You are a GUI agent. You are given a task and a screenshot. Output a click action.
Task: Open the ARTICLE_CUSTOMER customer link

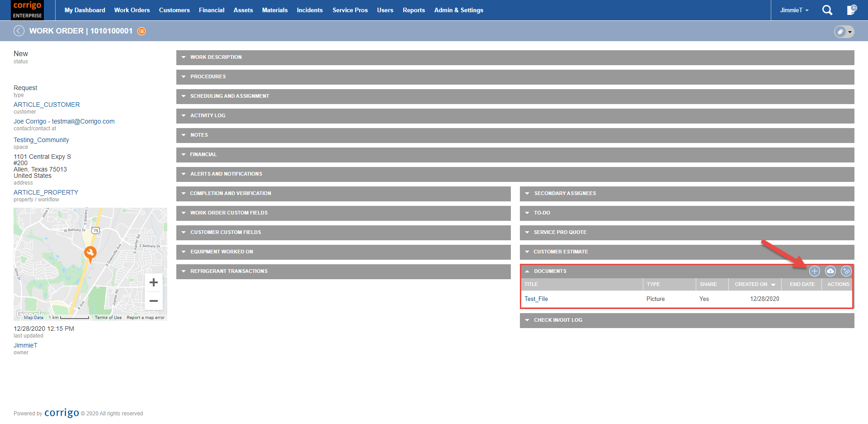(x=47, y=105)
